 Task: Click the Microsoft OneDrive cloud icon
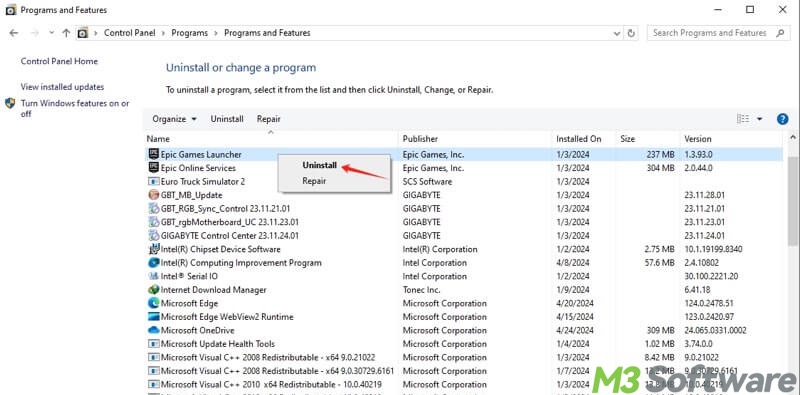(x=153, y=330)
